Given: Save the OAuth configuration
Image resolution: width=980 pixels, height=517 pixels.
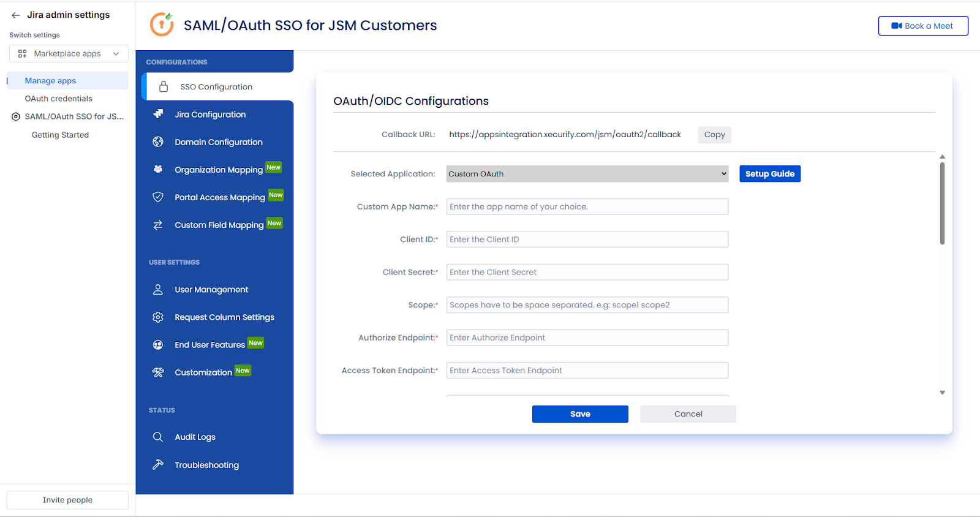Looking at the screenshot, I should click(580, 414).
